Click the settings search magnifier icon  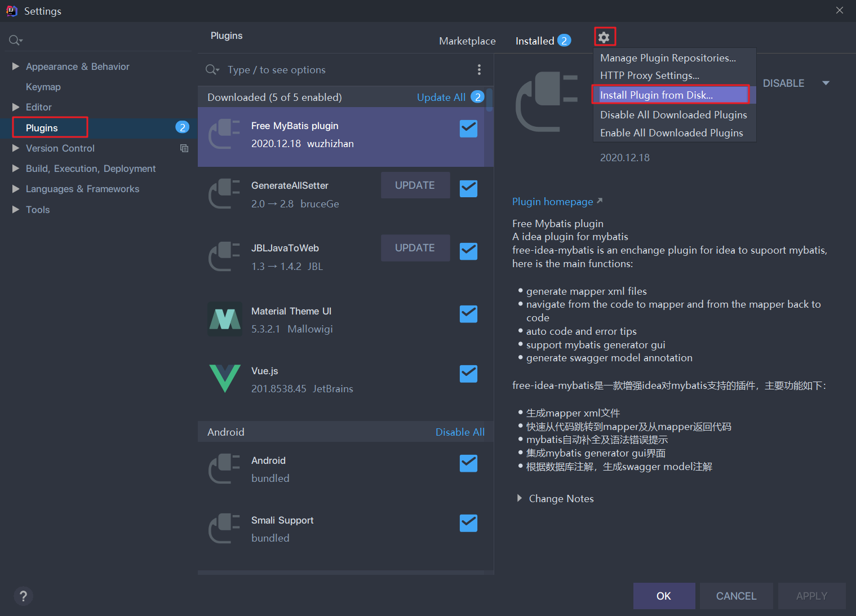click(x=15, y=40)
